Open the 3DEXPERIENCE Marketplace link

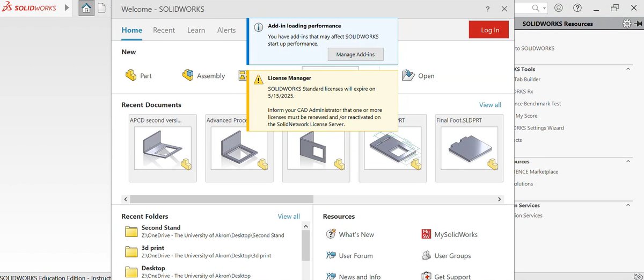(536, 171)
